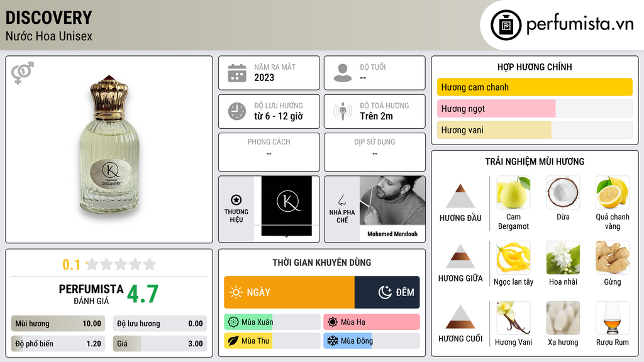Click the Hương đầu pyramid icon
The height and width of the screenshot is (362, 644).
tap(460, 196)
